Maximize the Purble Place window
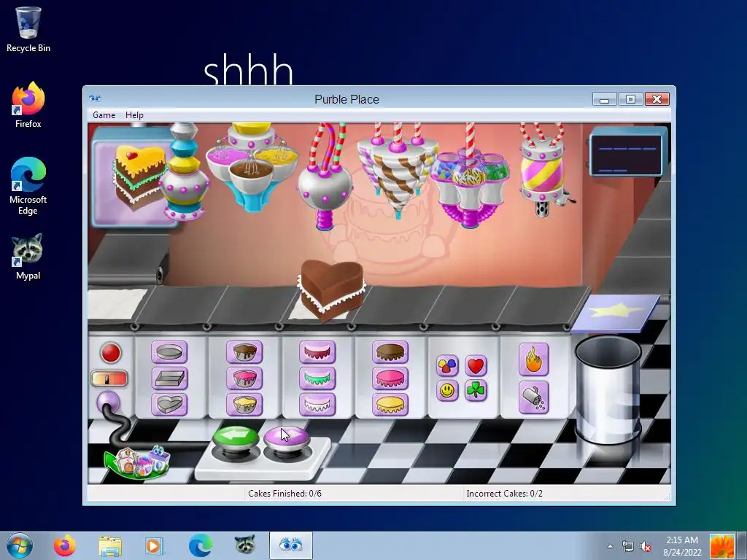 pyautogui.click(x=630, y=99)
